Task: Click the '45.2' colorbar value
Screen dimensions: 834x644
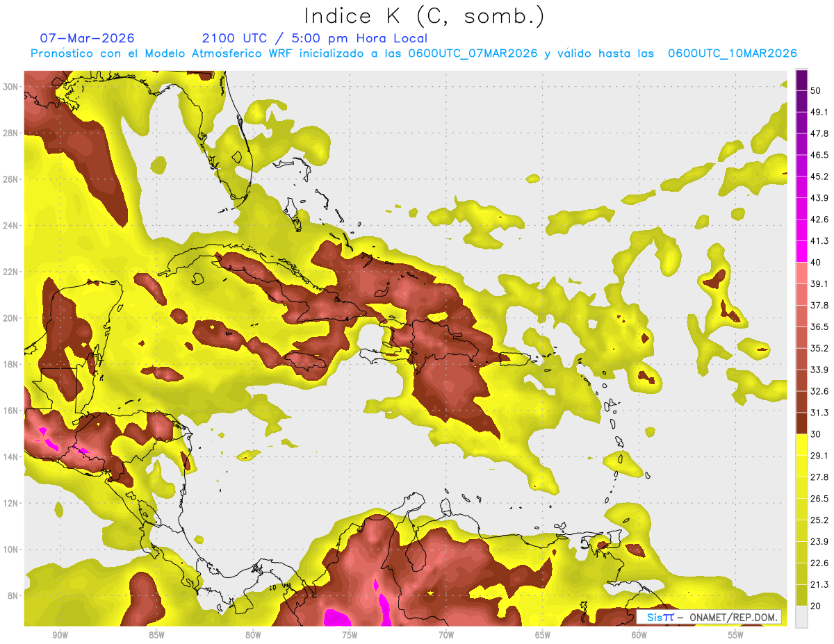Action: (x=819, y=176)
